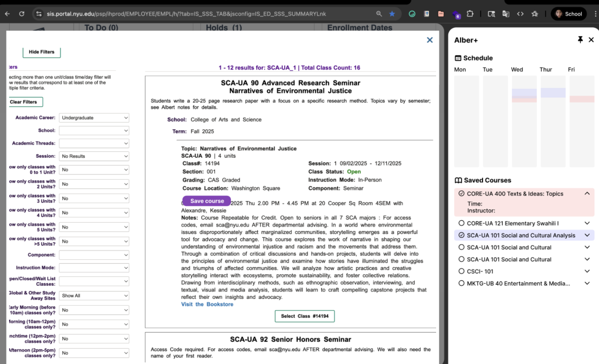599x364 pixels.
Task: Click the Saved Courses book icon
Action: pos(458,180)
